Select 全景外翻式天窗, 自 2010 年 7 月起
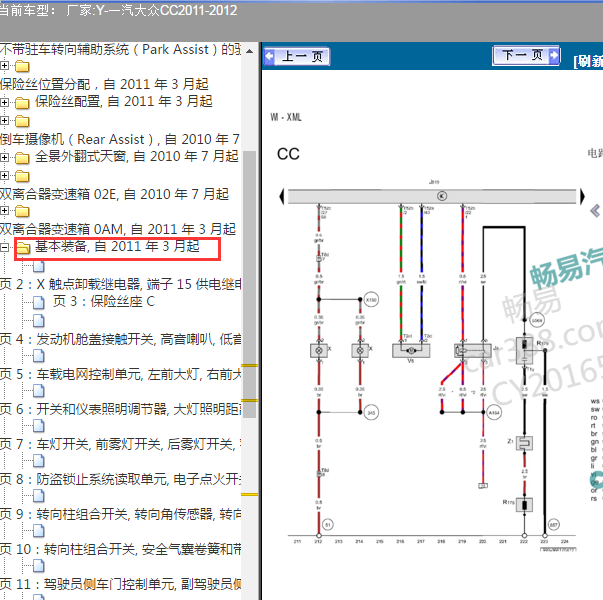The height and width of the screenshot is (600, 603). pyautogui.click(x=137, y=156)
